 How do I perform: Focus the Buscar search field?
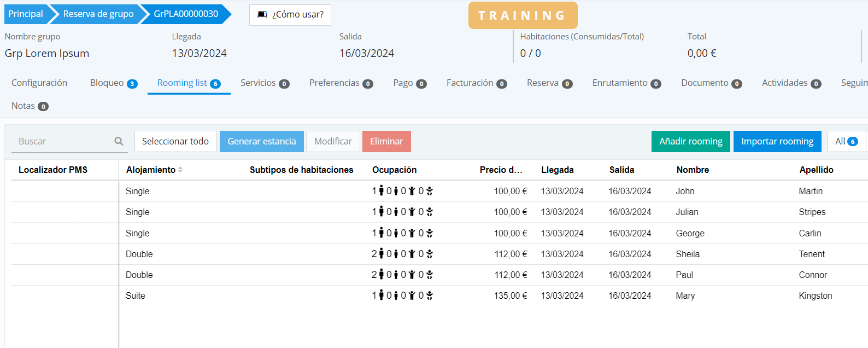point(63,141)
